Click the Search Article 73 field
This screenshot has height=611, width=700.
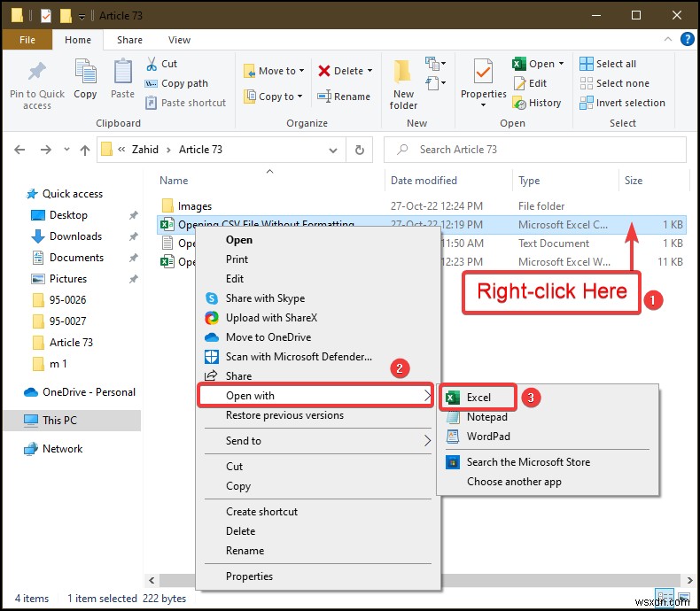(x=535, y=150)
